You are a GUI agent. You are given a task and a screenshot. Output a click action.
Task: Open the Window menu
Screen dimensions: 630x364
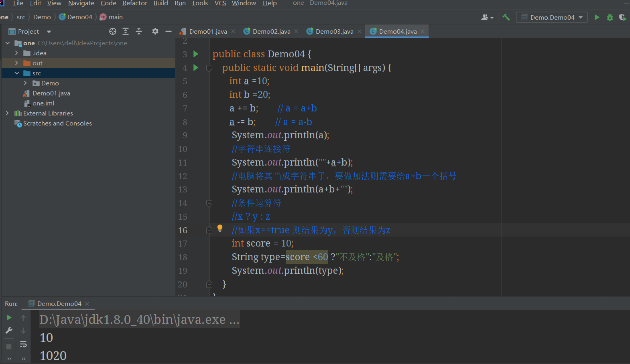pyautogui.click(x=244, y=3)
